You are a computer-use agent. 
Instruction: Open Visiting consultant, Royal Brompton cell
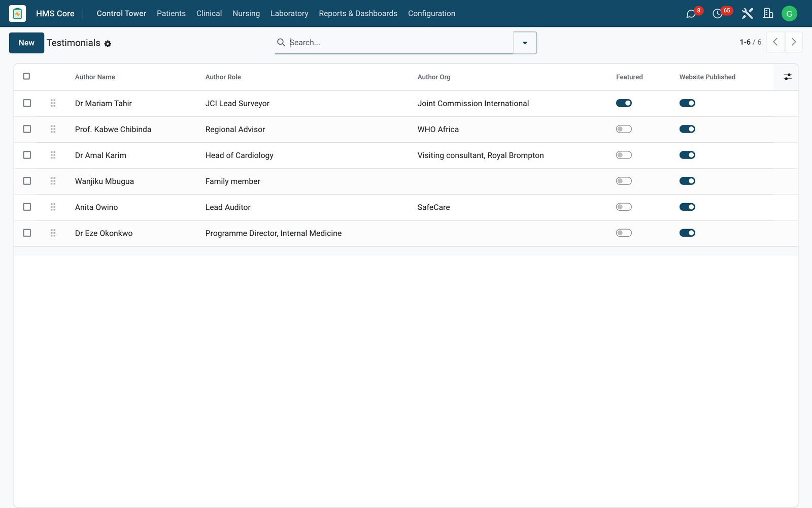click(x=481, y=155)
